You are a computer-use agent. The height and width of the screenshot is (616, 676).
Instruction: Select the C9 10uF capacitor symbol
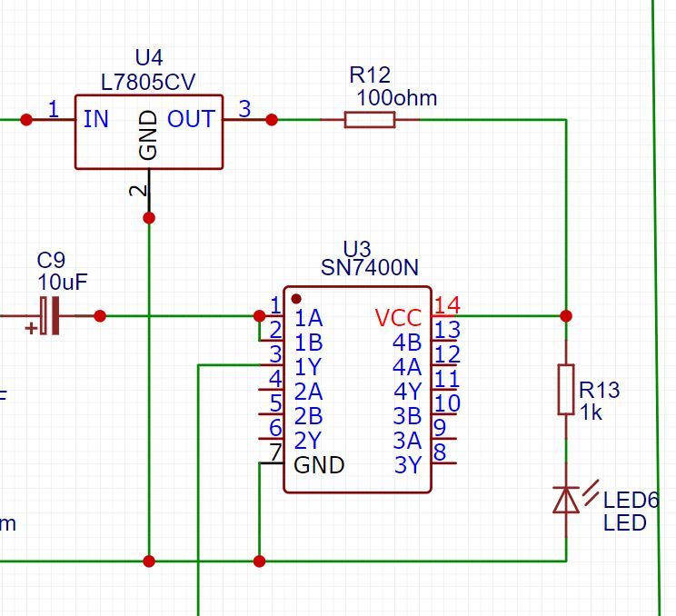[x=50, y=315]
